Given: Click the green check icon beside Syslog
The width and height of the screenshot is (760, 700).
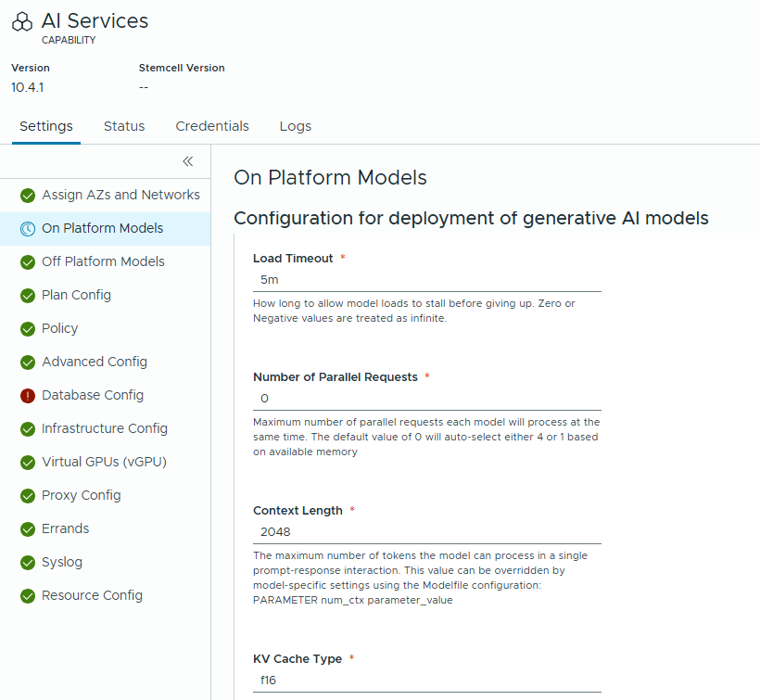Looking at the screenshot, I should 28,563.
